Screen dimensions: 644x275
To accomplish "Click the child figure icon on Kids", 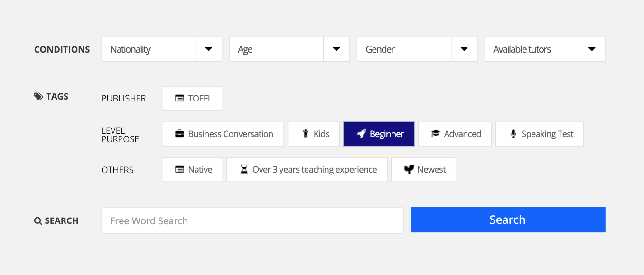I will coord(306,134).
